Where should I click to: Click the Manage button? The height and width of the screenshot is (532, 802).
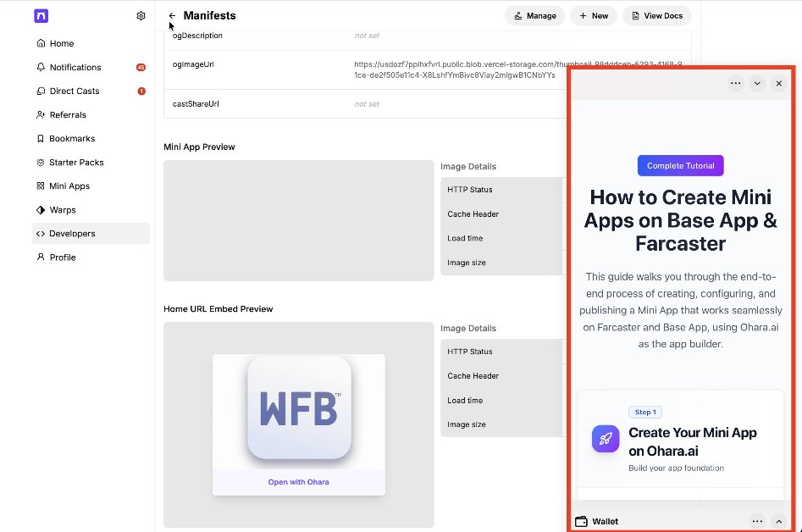tap(534, 16)
